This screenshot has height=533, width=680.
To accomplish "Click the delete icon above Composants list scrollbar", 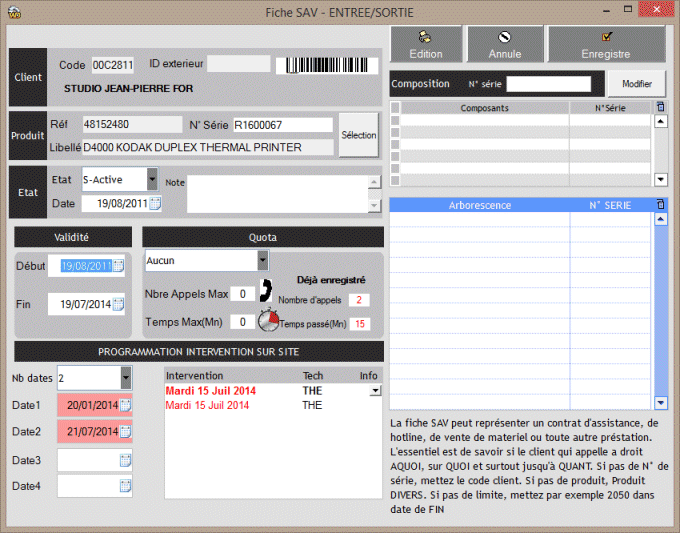I will coord(660,106).
